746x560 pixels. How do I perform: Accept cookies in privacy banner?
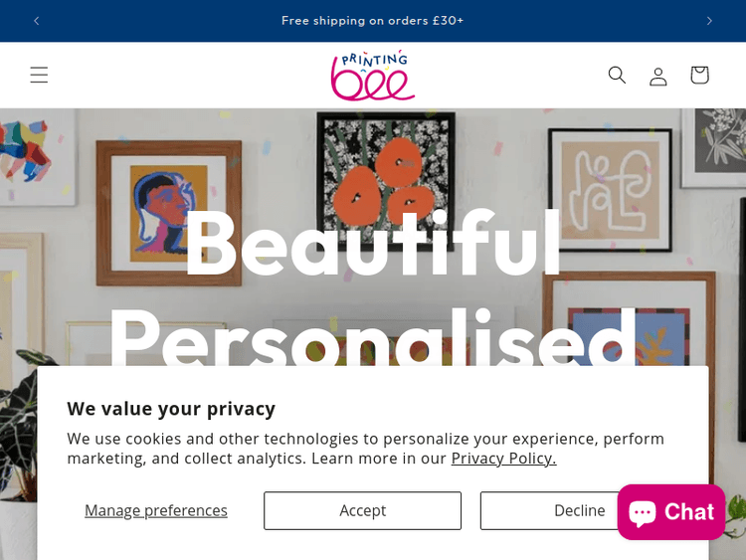(362, 510)
